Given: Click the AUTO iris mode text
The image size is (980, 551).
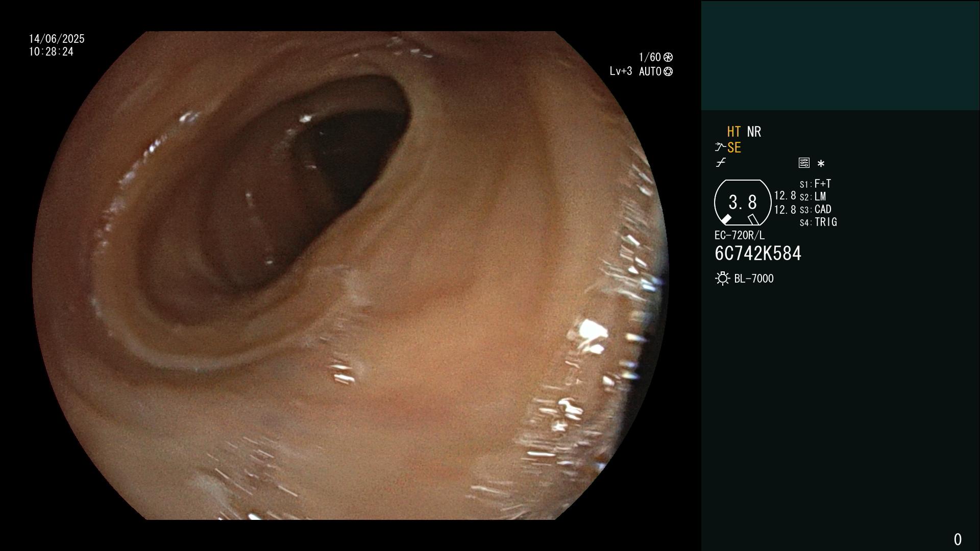Looking at the screenshot, I should [650, 72].
